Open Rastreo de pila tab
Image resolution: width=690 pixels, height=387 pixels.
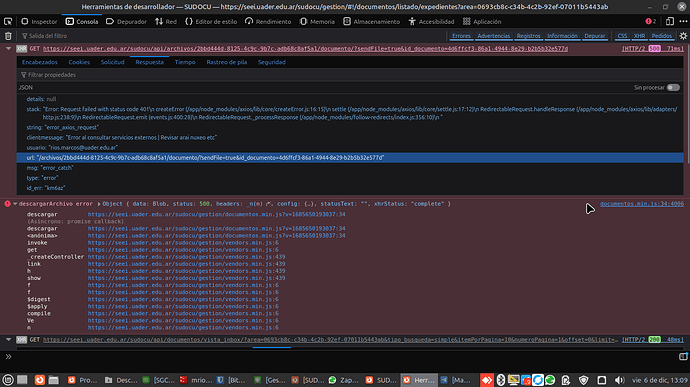(227, 62)
